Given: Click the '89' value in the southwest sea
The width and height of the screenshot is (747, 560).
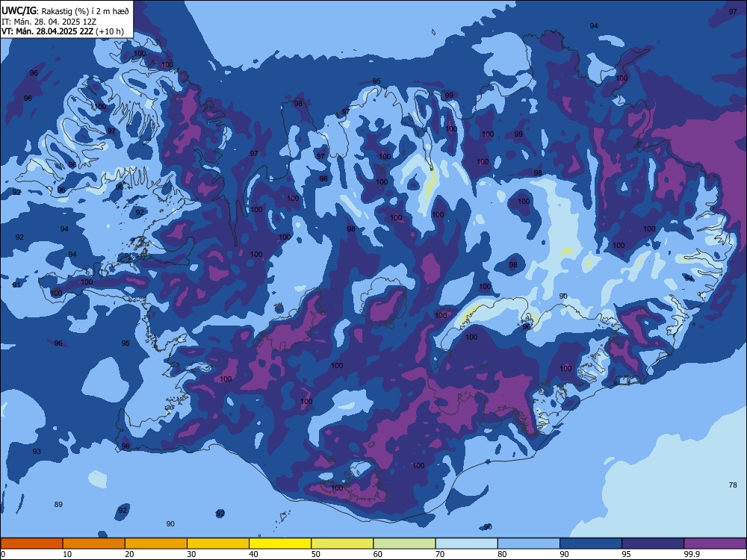Looking at the screenshot, I should (x=58, y=504).
